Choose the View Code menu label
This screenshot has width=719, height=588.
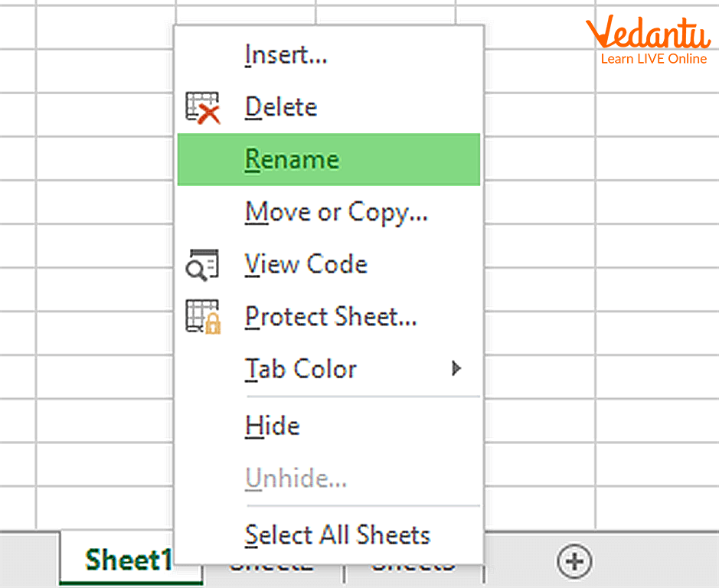pos(306,265)
